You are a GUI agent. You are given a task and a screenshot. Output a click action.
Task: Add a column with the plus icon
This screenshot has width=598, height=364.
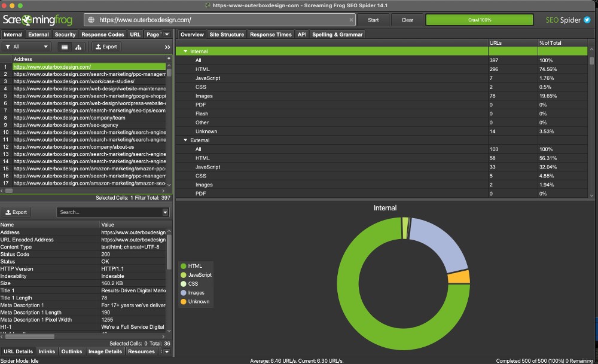[169, 59]
